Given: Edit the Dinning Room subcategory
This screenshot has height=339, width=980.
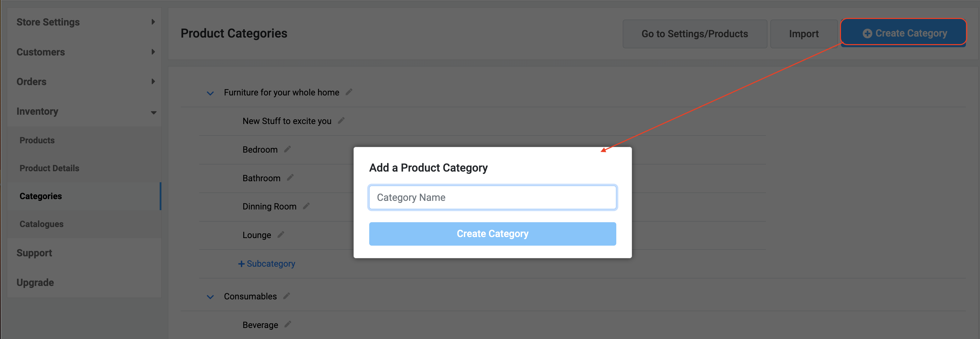Looking at the screenshot, I should tap(306, 206).
